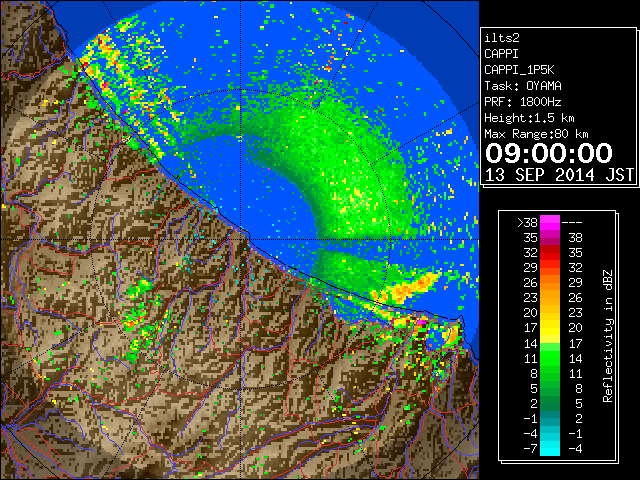Click the magenta high-reflectivity echo on the coast
The width and height of the screenshot is (640, 480).
422,322
